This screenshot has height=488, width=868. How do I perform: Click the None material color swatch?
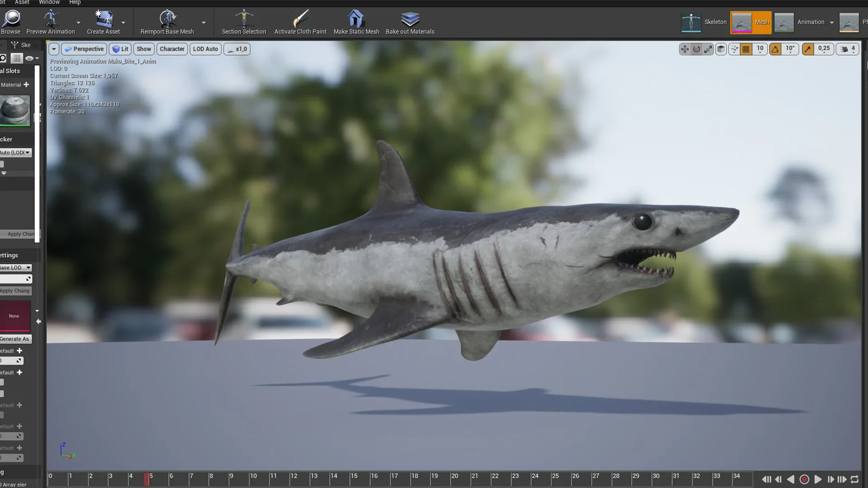[14, 316]
